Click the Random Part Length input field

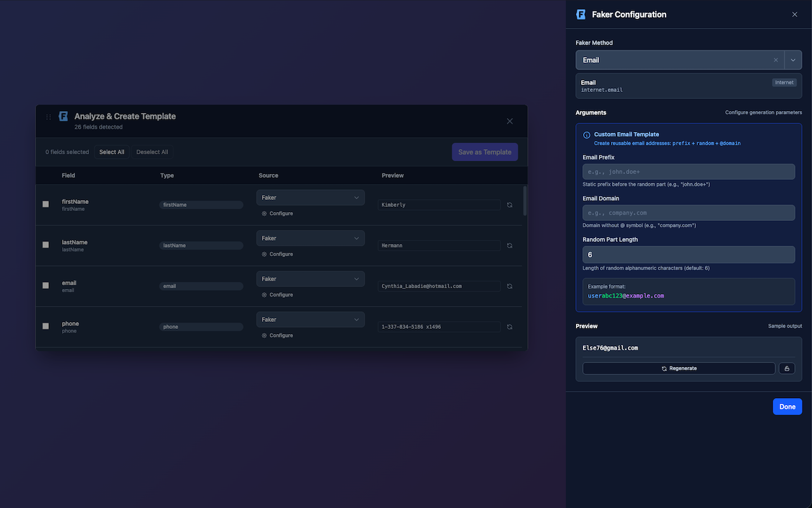(x=688, y=254)
